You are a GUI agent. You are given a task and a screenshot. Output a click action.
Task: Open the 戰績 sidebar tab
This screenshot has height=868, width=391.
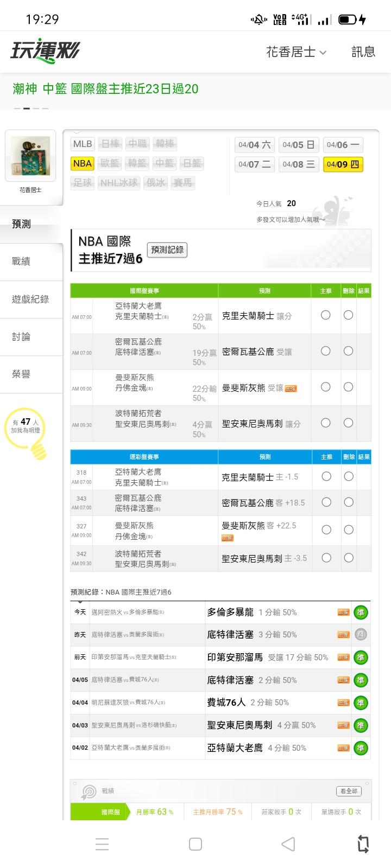[x=22, y=261]
